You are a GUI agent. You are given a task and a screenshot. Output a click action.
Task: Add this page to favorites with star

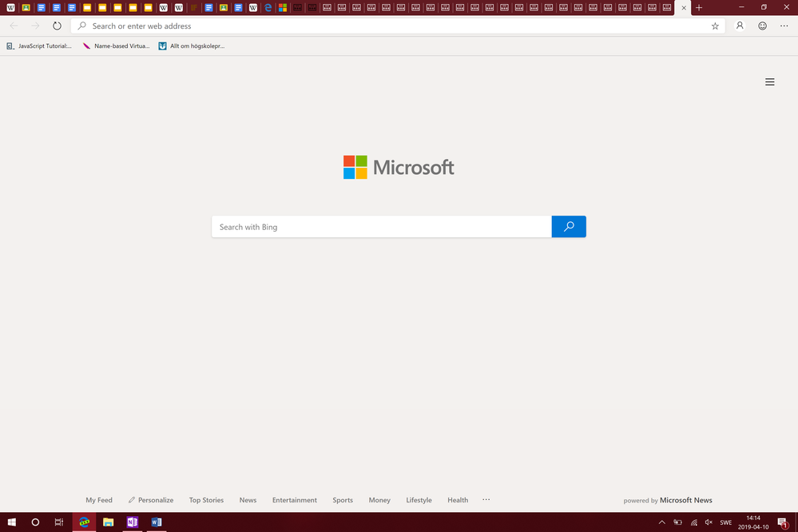pyautogui.click(x=715, y=26)
